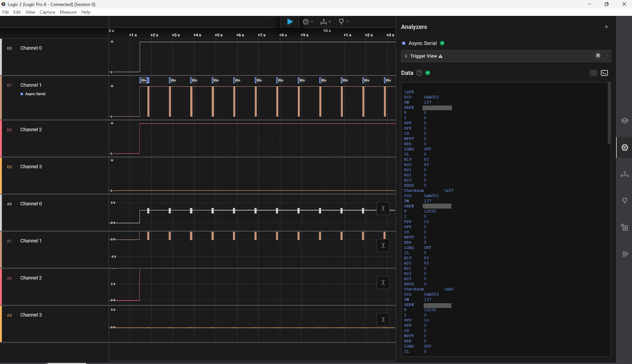Open the Capture menu

(x=47, y=12)
